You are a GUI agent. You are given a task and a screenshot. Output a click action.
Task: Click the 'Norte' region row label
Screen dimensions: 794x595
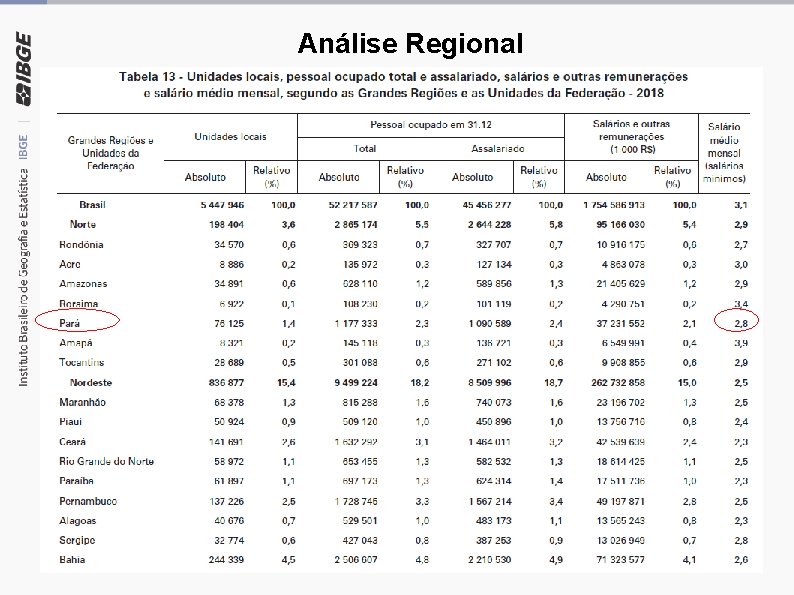tap(83, 224)
